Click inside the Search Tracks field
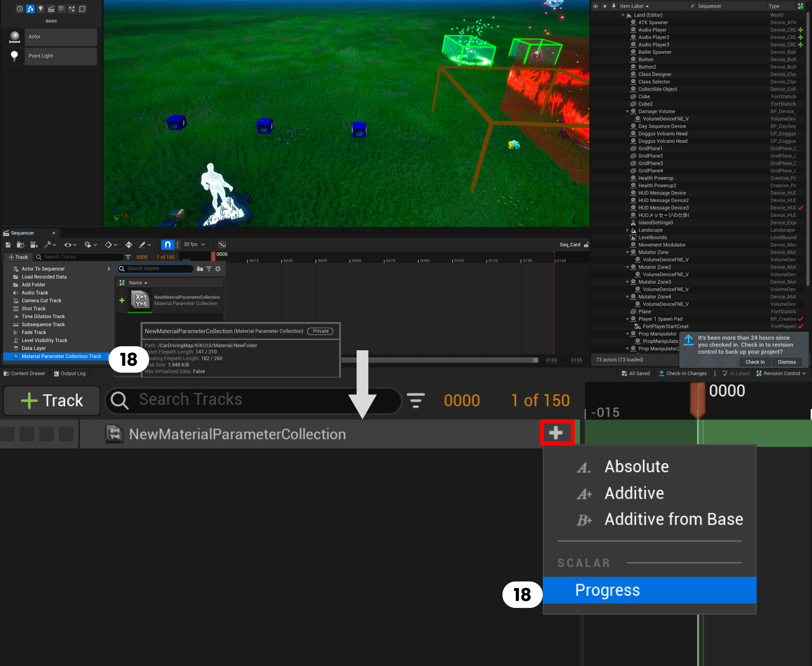 [x=253, y=400]
